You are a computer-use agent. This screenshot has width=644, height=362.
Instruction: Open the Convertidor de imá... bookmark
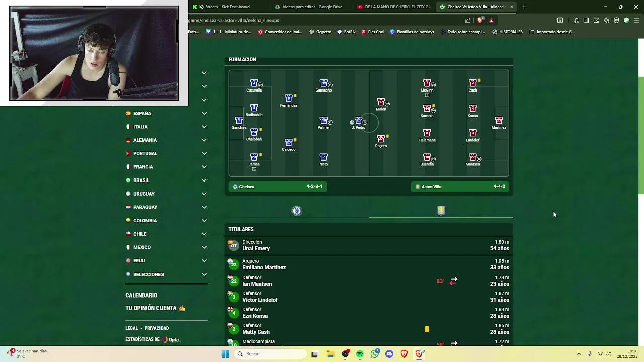click(280, 32)
